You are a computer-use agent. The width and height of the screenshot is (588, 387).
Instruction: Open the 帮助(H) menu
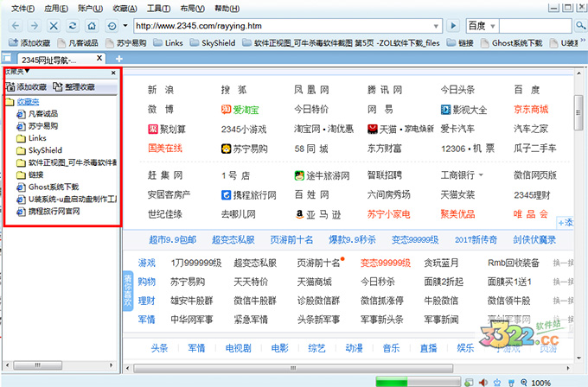(x=227, y=9)
